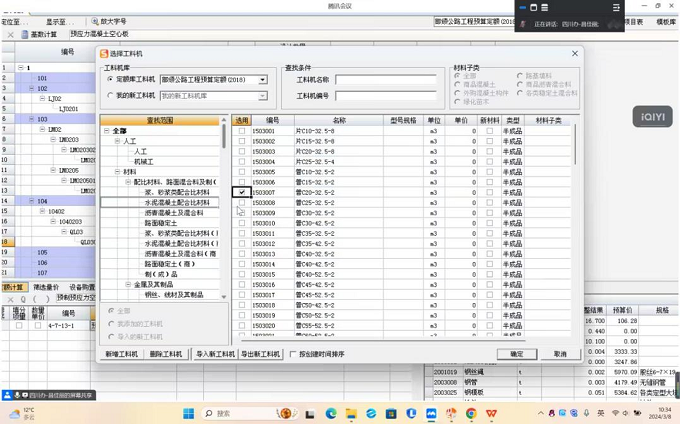Image resolution: width=680 pixels, height=424 pixels.
Task: Open the 我的新工料机库 dropdown
Action: 263,96
